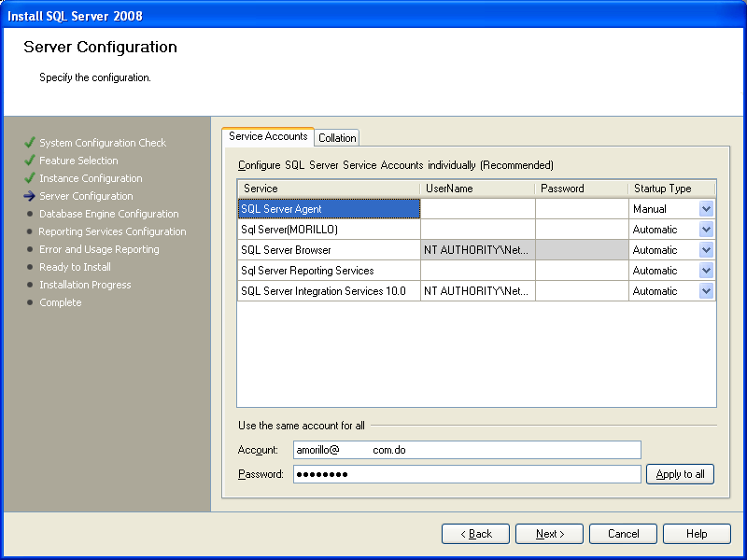747x560 pixels.
Task: Click Ready to Install step
Action: (x=75, y=267)
